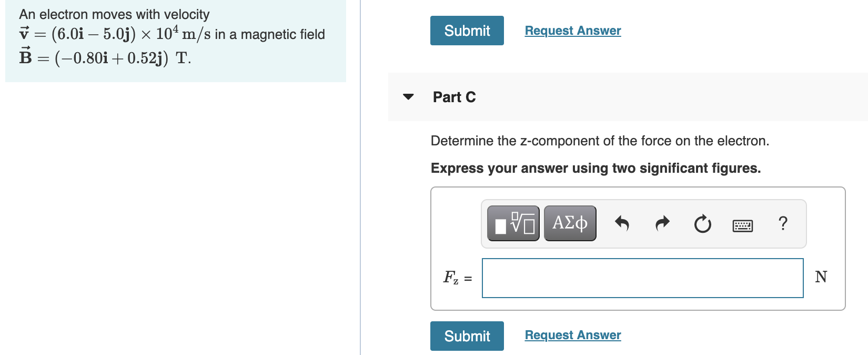Open the Greek symbols ΑΣΦ palette
This screenshot has height=355, width=868.
pos(570,223)
